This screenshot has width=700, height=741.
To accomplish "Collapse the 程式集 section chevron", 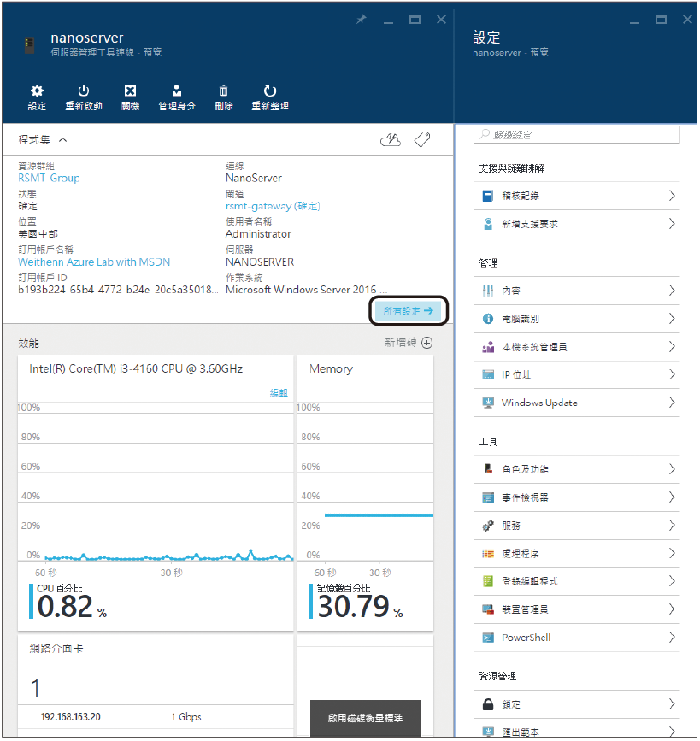I will click(63, 140).
